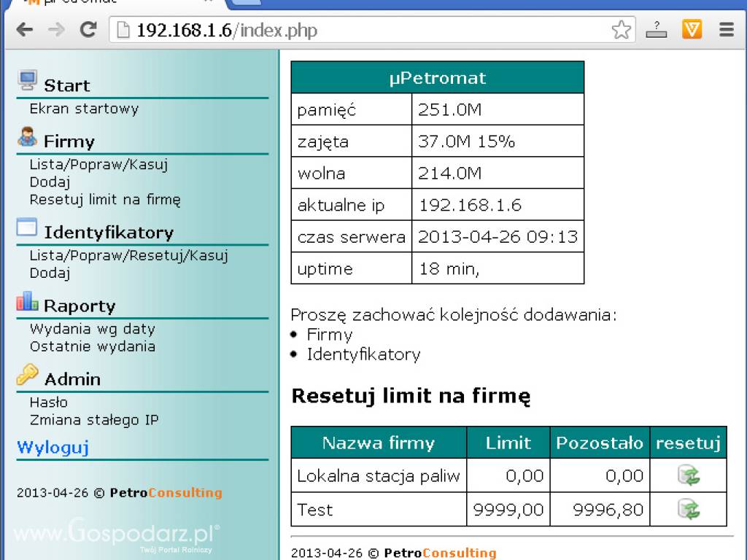Select the main page footer PetroConsulting text

(393, 553)
